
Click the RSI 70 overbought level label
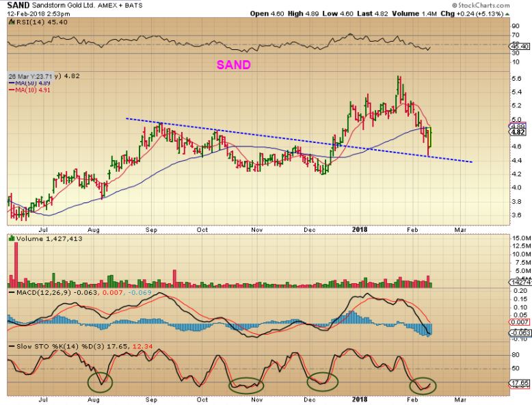pyautogui.click(x=516, y=35)
